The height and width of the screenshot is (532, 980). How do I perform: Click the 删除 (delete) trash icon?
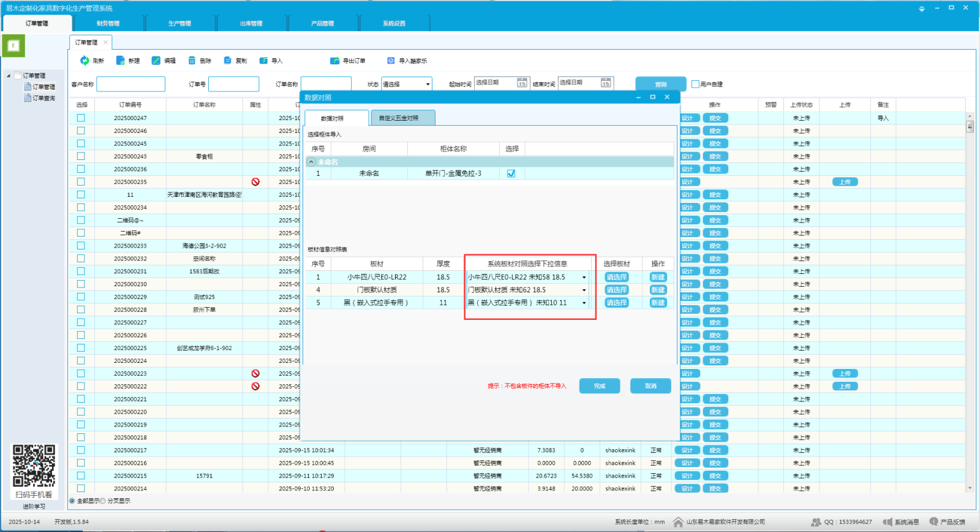[192, 61]
